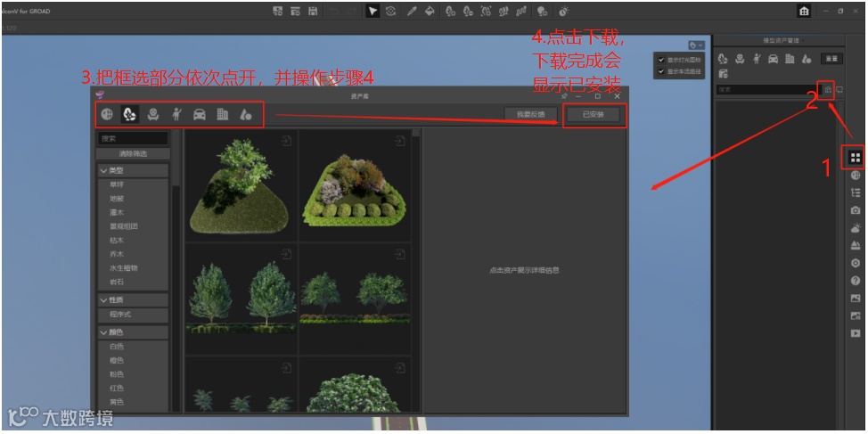Viewport: 868px width, 434px height.
Task: Switch to vehicles car tab in asset library
Action: [200, 115]
